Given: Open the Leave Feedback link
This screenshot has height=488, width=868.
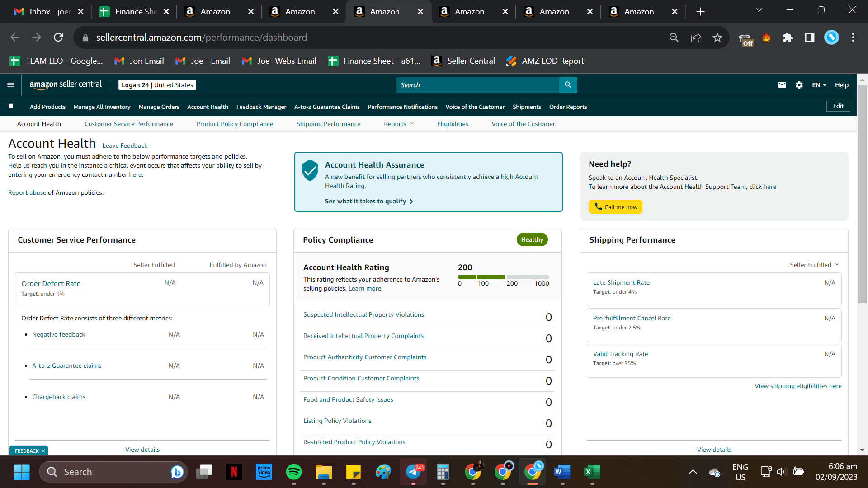Looking at the screenshot, I should (x=125, y=145).
